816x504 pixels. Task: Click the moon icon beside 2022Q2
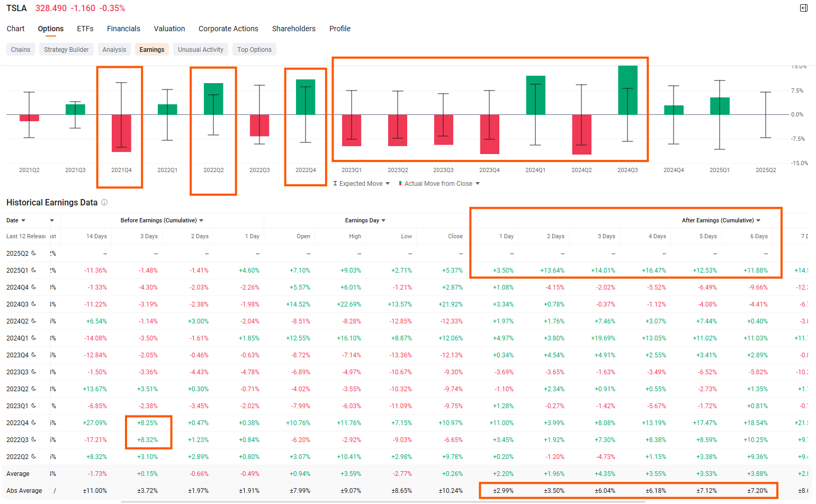[x=33, y=456]
